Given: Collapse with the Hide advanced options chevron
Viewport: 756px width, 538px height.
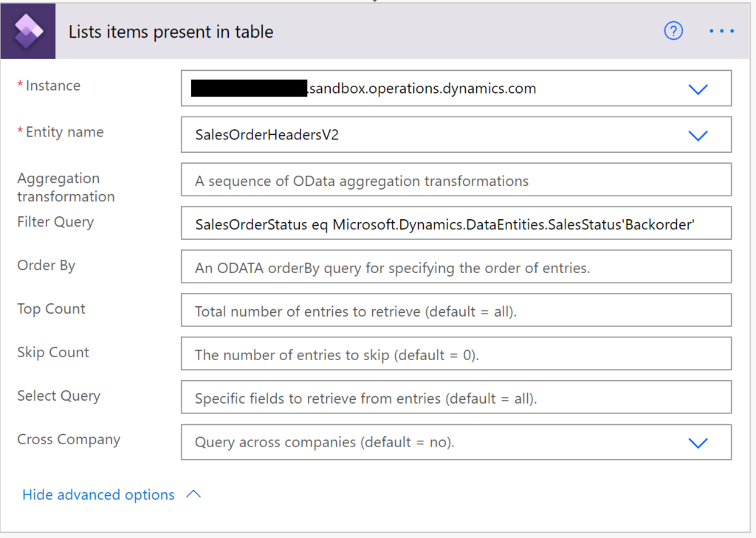Looking at the screenshot, I should 193,494.
